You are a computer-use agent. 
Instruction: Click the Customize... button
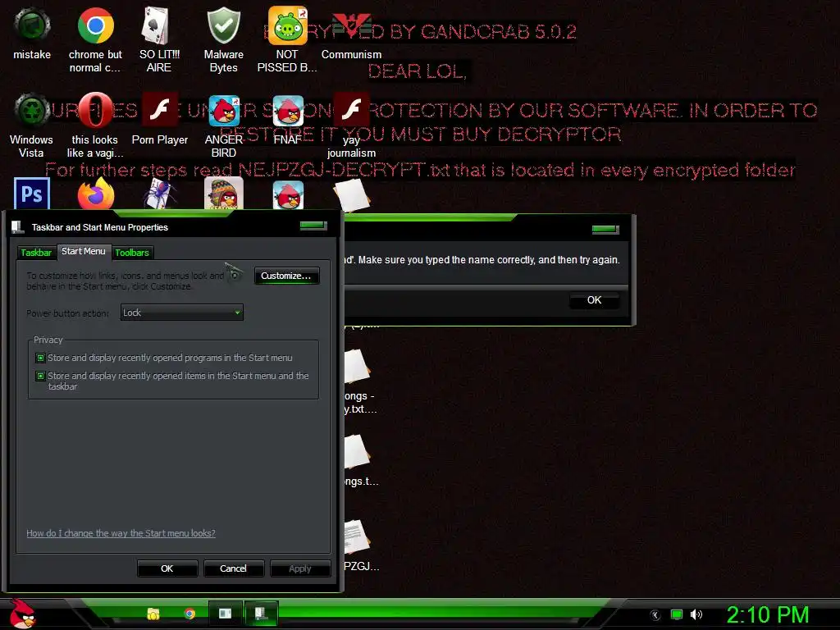[286, 276]
